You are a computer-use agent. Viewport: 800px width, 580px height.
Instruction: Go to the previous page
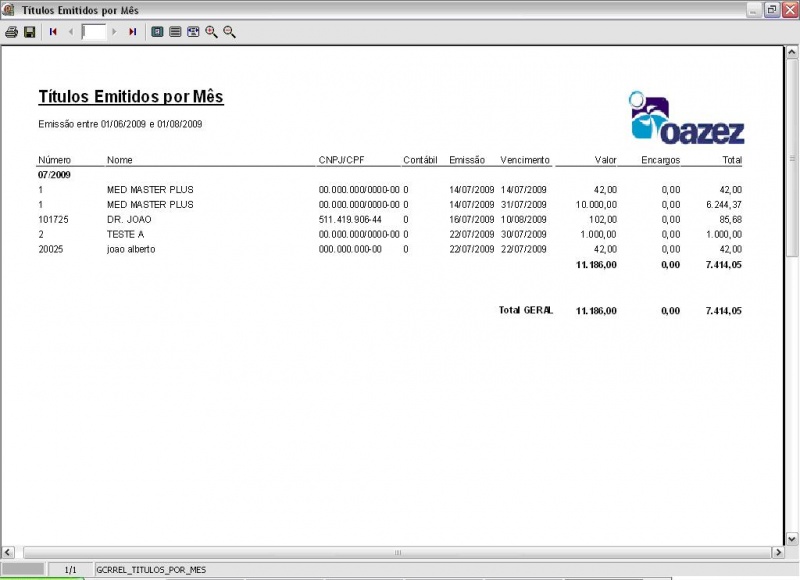[71, 32]
